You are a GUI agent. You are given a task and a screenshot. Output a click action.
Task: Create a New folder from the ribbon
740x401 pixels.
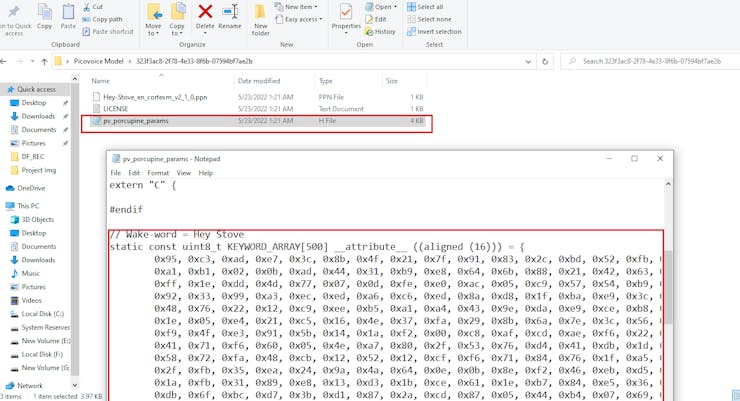(260, 18)
